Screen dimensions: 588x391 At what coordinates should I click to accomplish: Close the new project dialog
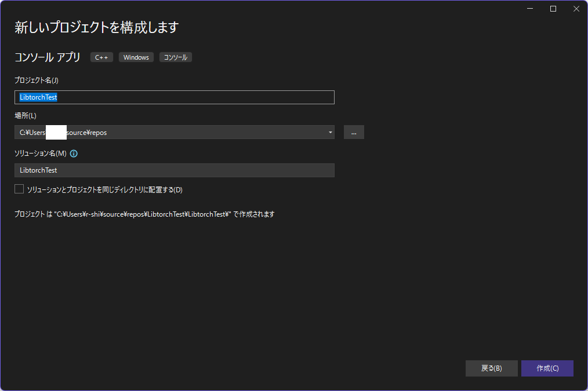click(575, 9)
